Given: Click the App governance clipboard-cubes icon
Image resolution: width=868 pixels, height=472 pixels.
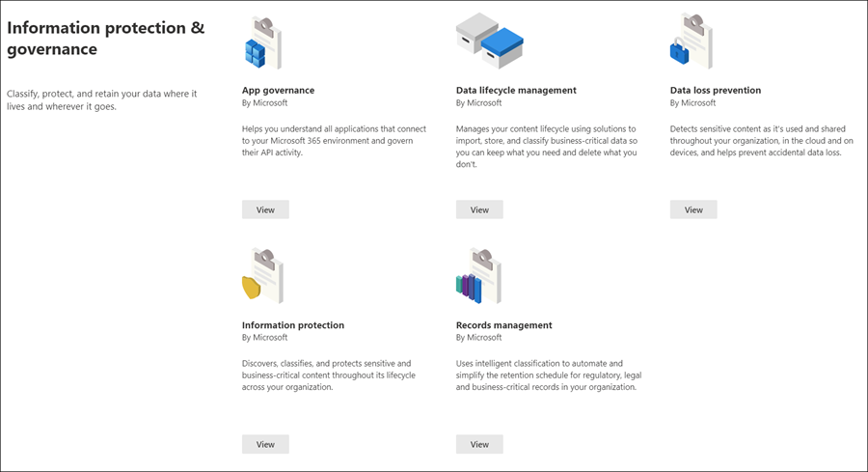Looking at the screenshot, I should pos(263,43).
